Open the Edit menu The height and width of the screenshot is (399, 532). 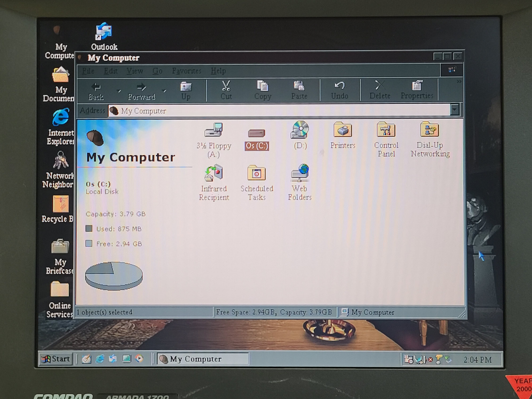(110, 71)
